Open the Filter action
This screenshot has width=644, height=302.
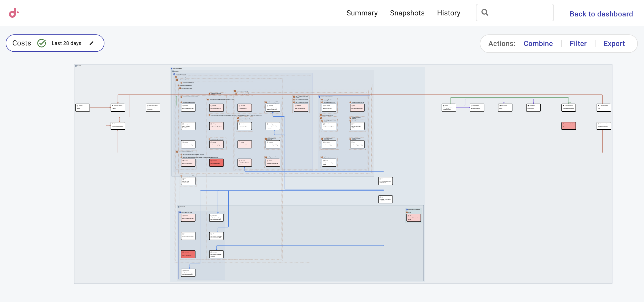click(x=578, y=43)
